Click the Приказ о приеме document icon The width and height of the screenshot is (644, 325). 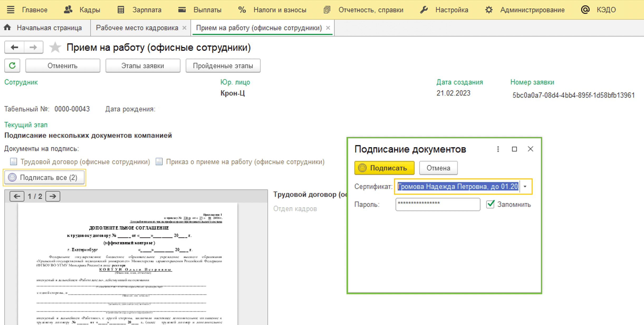[x=159, y=161]
